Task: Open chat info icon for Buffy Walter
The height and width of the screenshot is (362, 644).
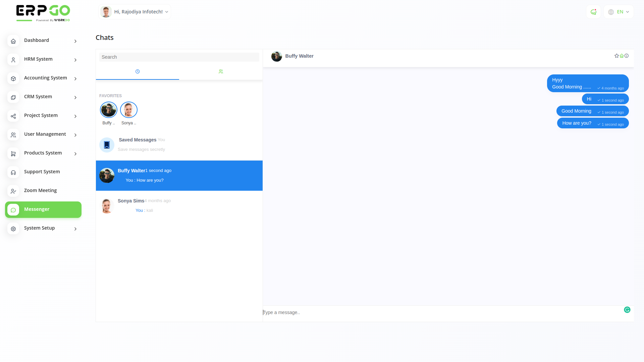Action: pyautogui.click(x=627, y=56)
